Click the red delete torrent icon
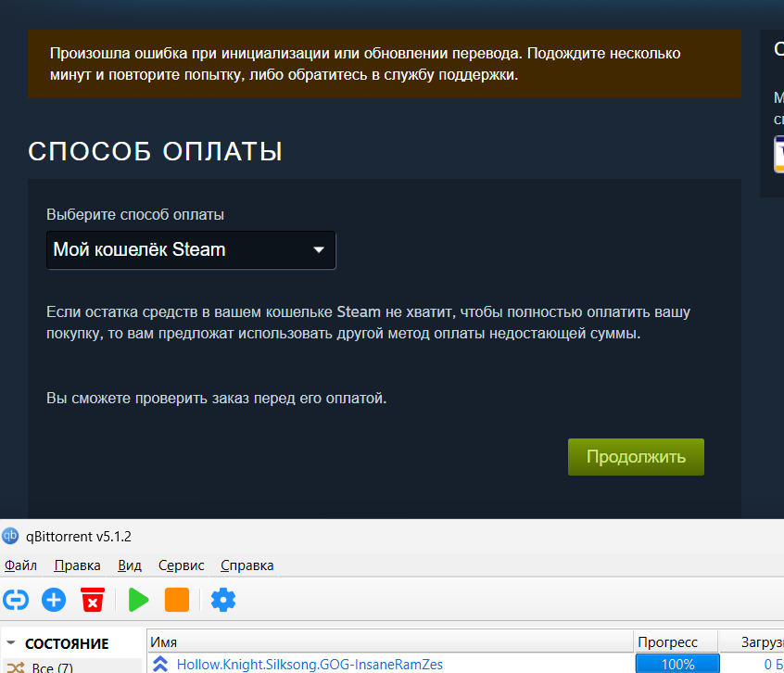Image resolution: width=784 pixels, height=673 pixels. [92, 600]
